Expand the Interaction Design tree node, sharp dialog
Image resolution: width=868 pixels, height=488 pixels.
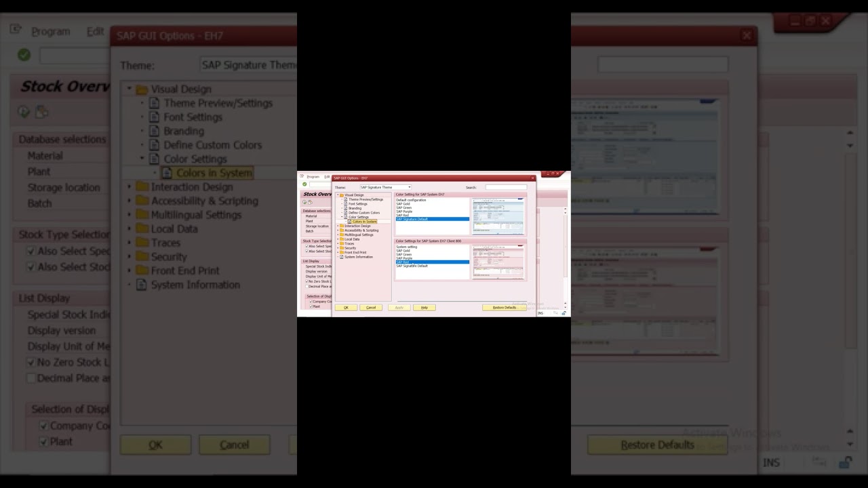338,226
